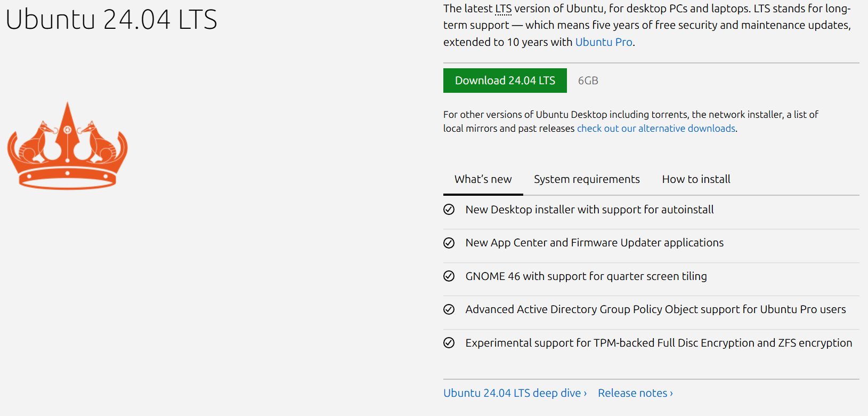
Task: Click the Download 24.04 LTS button
Action: 505,81
